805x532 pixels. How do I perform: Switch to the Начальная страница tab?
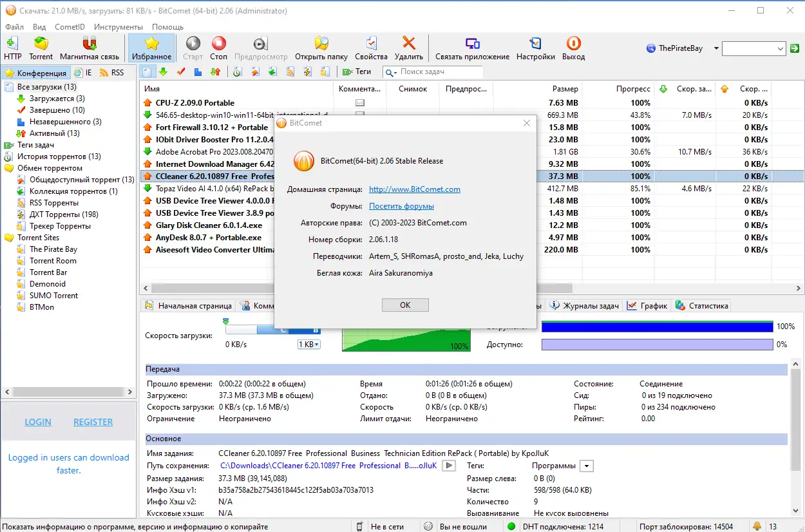(189, 306)
